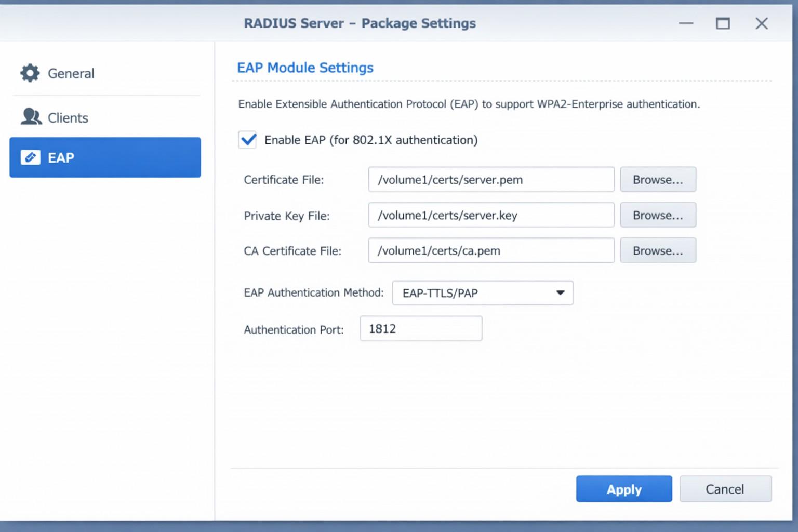Switch to the Clients tab
The image size is (798, 532).
68,118
